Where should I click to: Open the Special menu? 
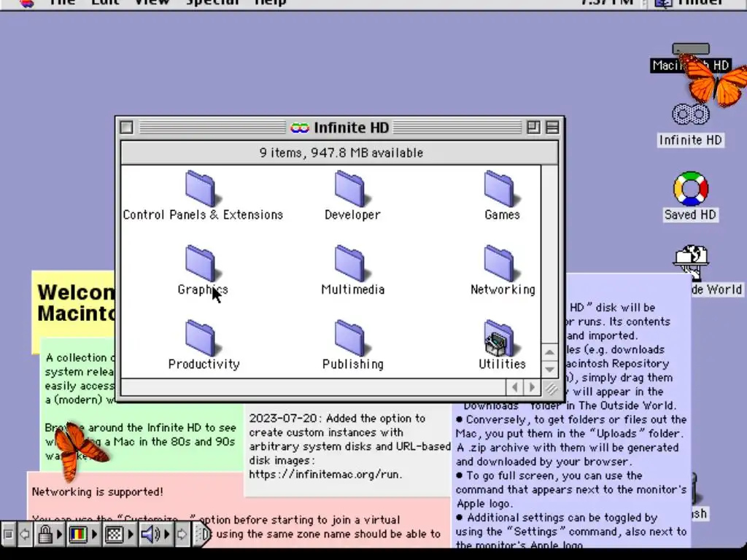click(x=212, y=2)
